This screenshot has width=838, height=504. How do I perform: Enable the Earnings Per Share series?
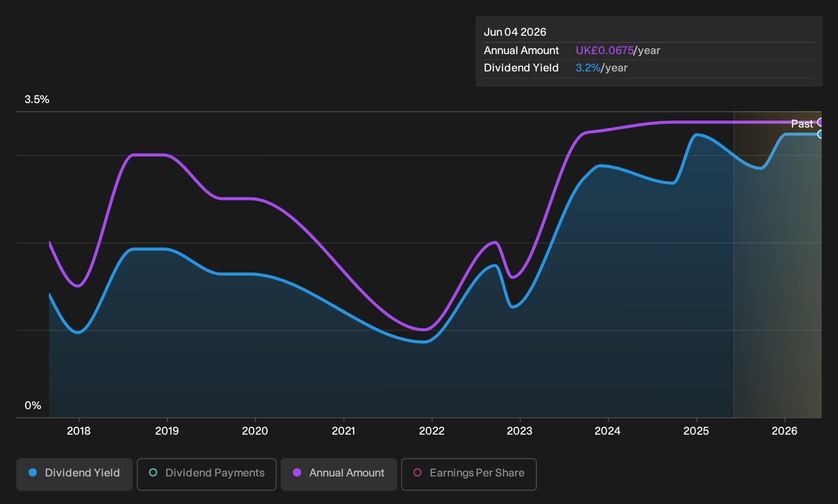tap(469, 474)
